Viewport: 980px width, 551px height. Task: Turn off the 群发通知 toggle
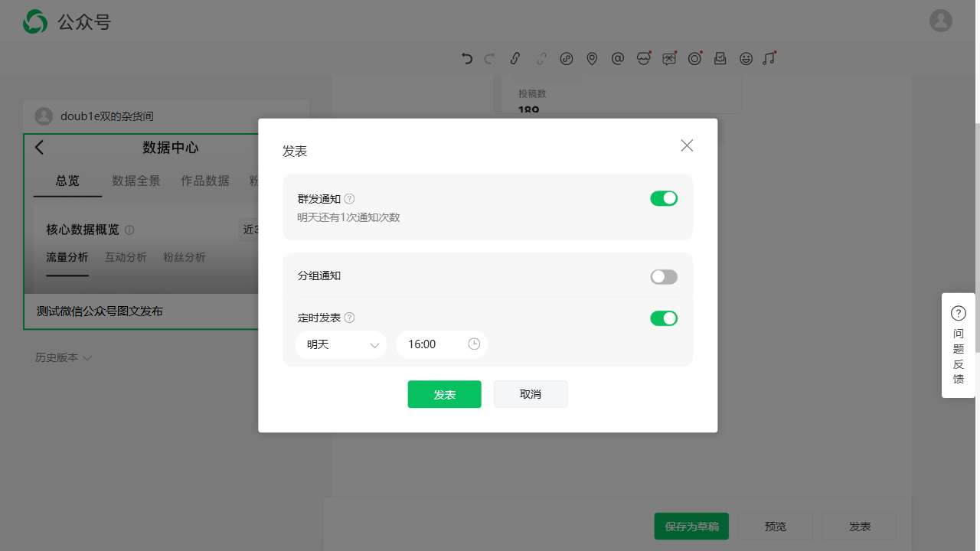pyautogui.click(x=664, y=199)
